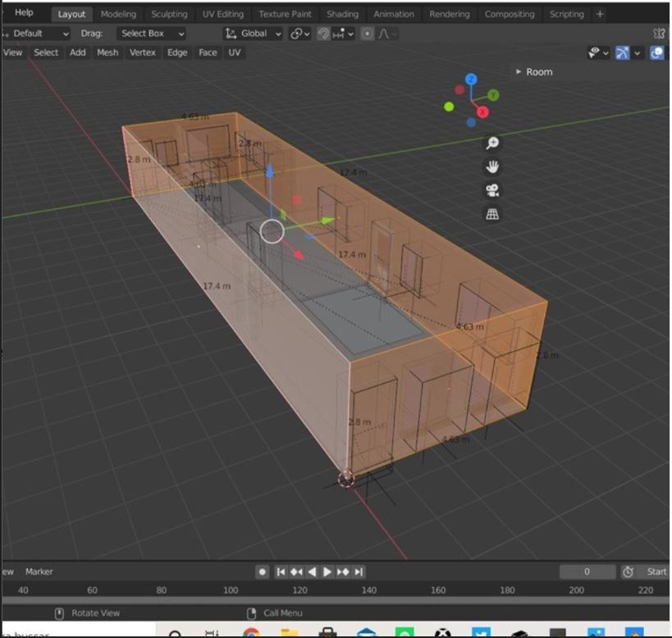The image size is (672, 638).
Task: Expand the Room panel disclosure triangle
Action: click(519, 72)
